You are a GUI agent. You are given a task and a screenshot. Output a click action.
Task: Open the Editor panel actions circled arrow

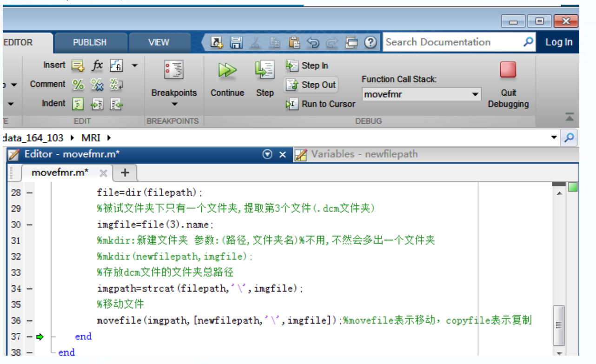pyautogui.click(x=267, y=154)
